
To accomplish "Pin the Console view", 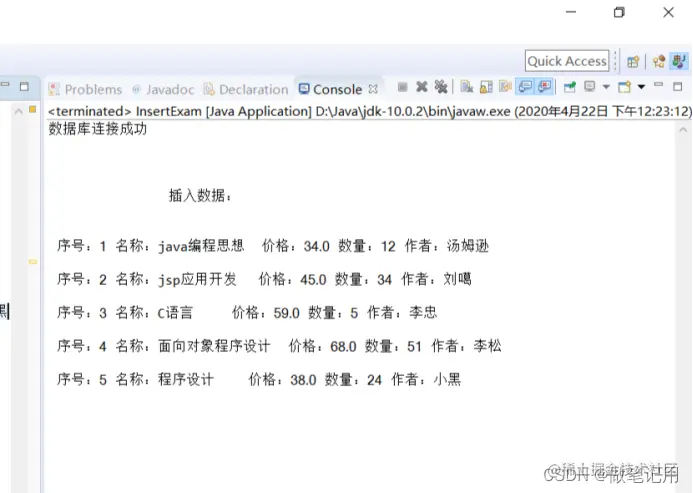I will [570, 87].
